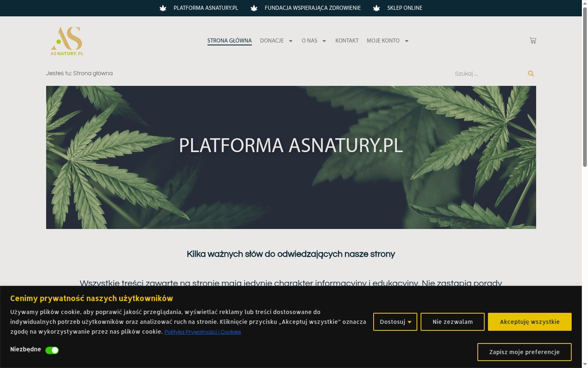Click leaf icon beside Fundacja Wspierająca Zdrowienie

click(x=254, y=8)
